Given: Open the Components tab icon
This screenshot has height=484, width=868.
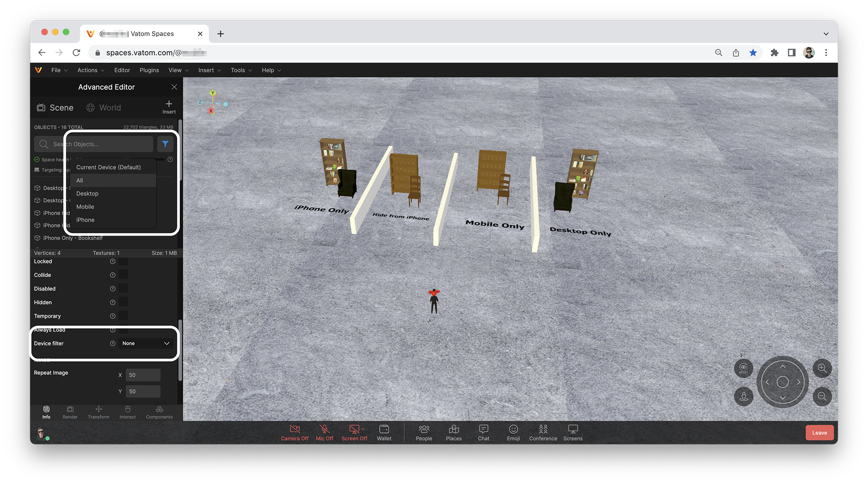Looking at the screenshot, I should tap(159, 409).
